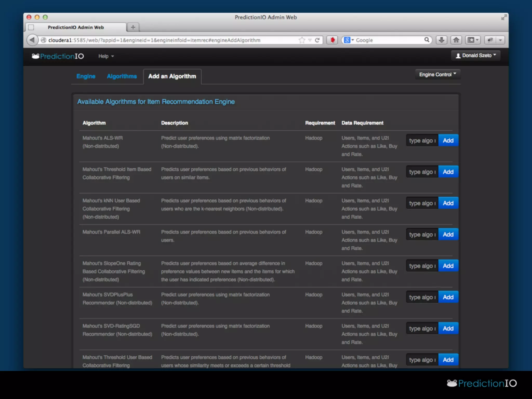The width and height of the screenshot is (532, 399).
Task: Add Mahout's ALS-WR (Non-distributed) algorithm
Action: 448,141
